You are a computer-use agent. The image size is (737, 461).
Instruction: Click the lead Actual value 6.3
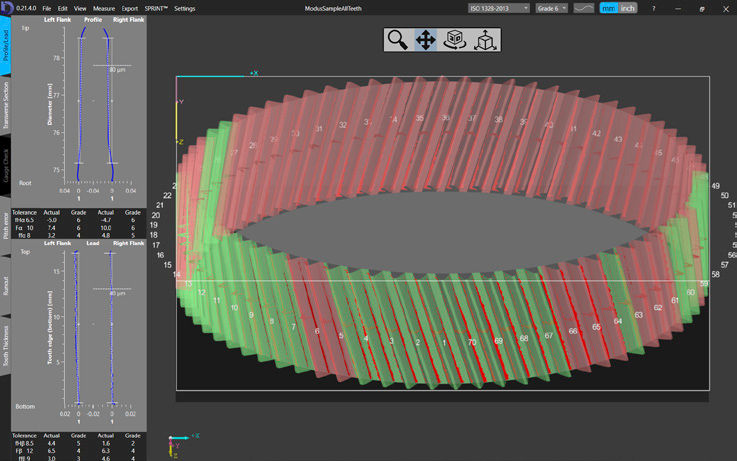(105, 451)
